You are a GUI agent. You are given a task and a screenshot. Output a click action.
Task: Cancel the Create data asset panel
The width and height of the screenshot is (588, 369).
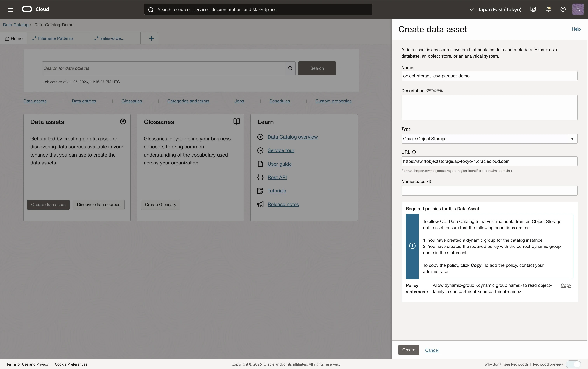432,350
